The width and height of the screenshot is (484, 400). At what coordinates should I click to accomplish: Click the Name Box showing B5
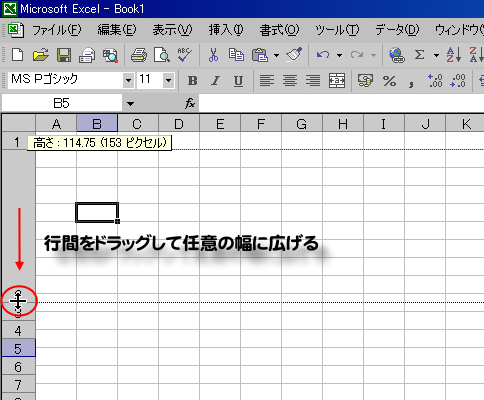click(x=62, y=103)
